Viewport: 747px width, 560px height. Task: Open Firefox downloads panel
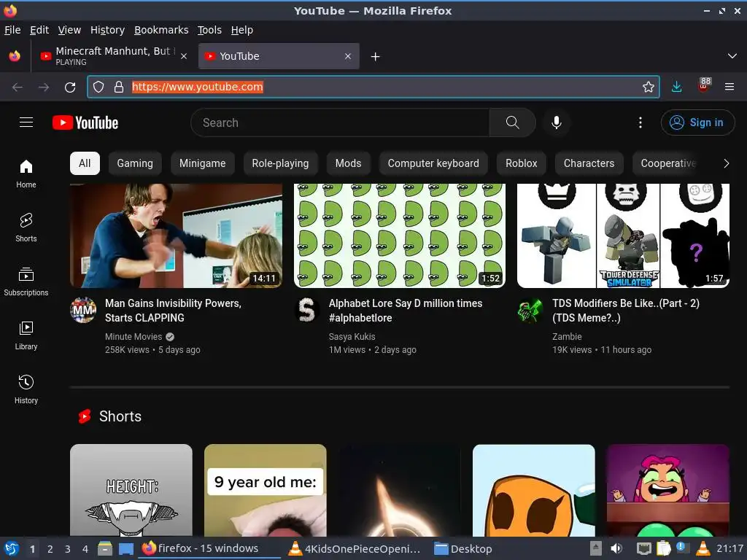click(x=676, y=87)
